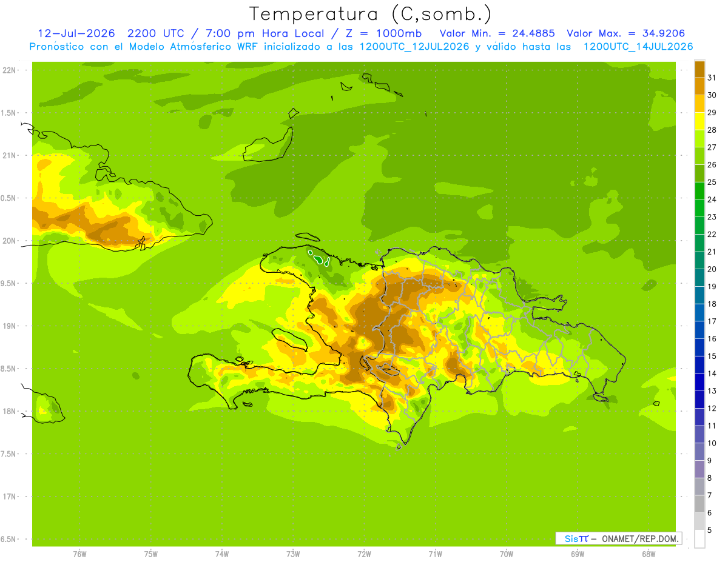Viewport: 728px width, 562px height.
Task: Click the 72W longitude axis label
Action: (364, 554)
